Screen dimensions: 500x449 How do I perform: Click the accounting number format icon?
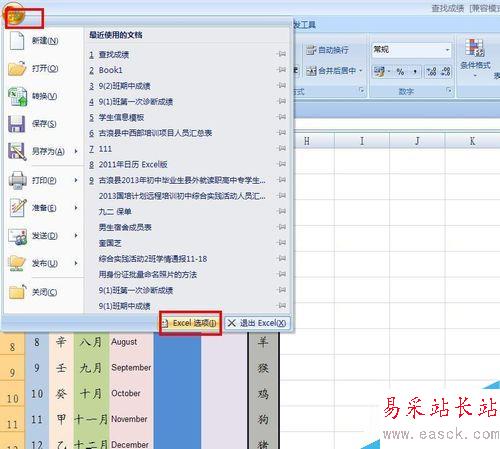point(379,71)
